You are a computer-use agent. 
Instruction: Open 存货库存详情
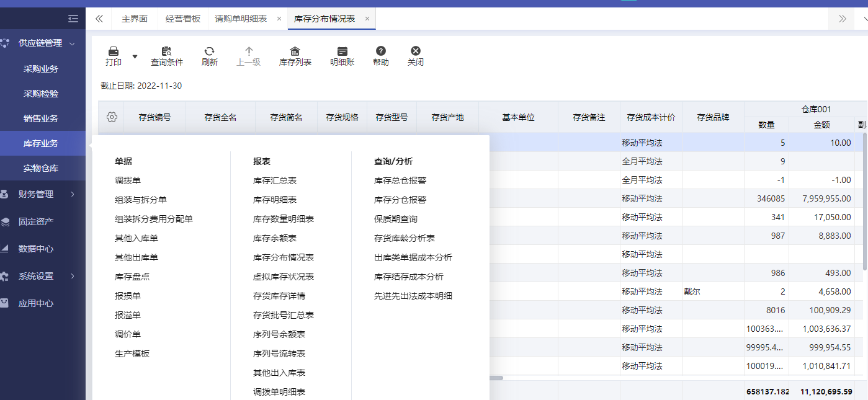(279, 296)
